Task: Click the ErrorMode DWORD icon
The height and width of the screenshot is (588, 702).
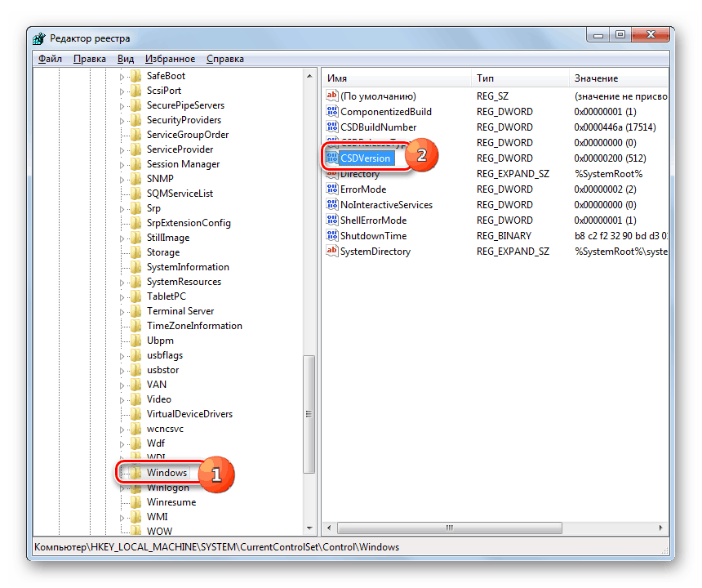Action: (x=331, y=189)
